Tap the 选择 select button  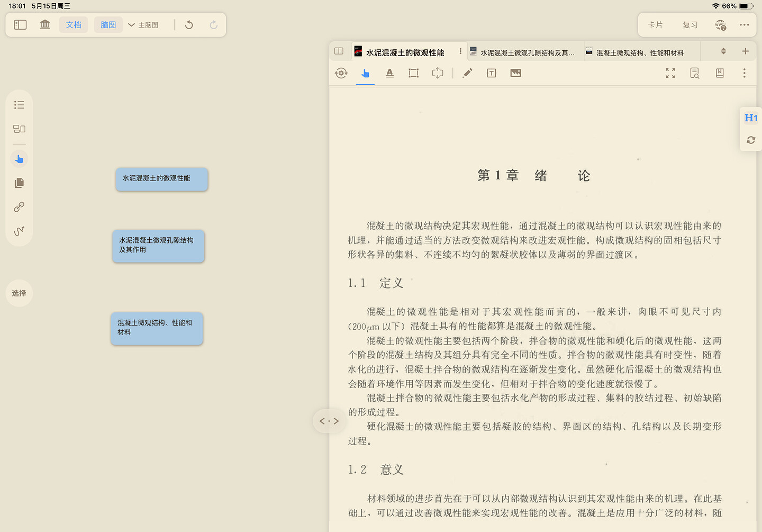click(x=19, y=293)
